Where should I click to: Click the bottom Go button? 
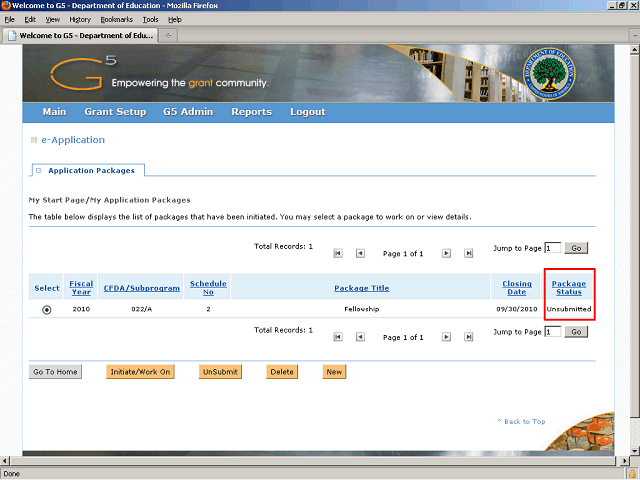click(576, 332)
